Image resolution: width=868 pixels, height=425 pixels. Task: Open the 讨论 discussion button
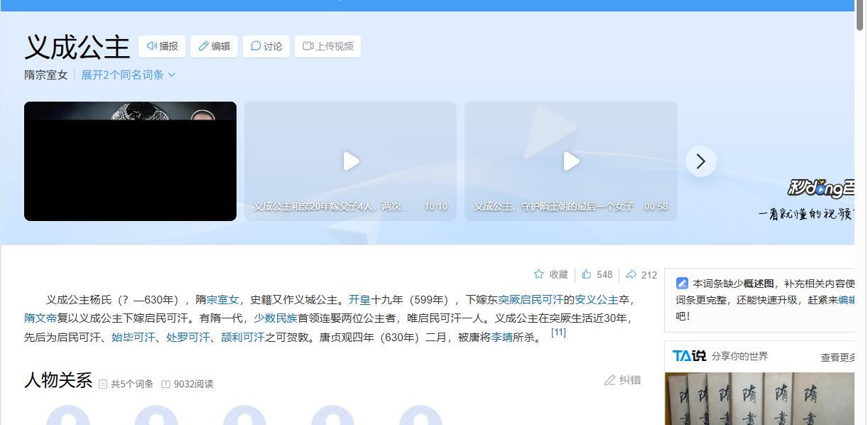click(266, 46)
